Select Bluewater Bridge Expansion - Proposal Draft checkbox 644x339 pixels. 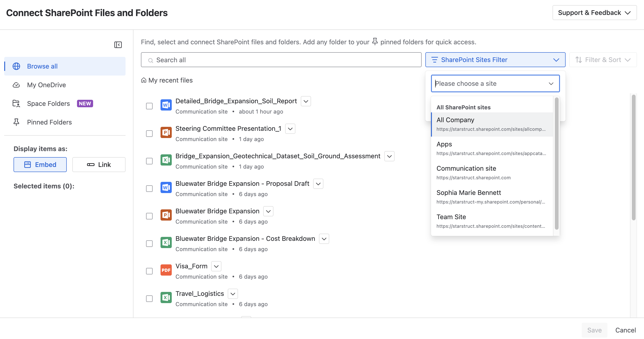[149, 189]
